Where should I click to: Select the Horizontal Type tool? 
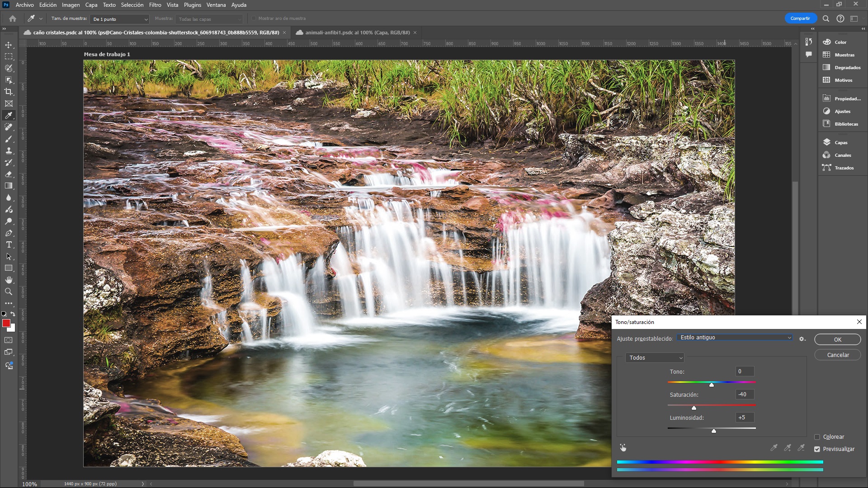pos(9,245)
